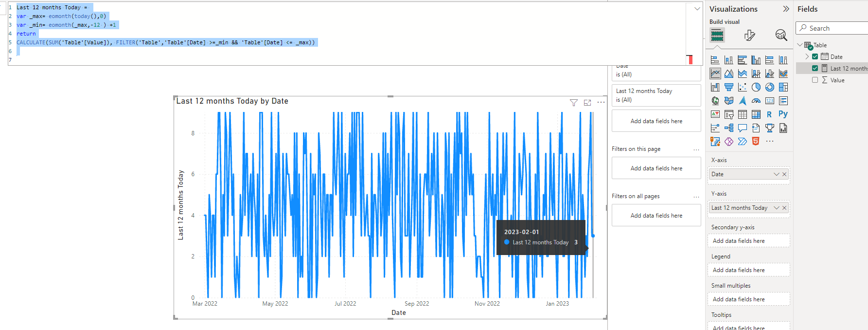Uncheck the Date field checkbox
The image size is (868, 330).
(815, 56)
